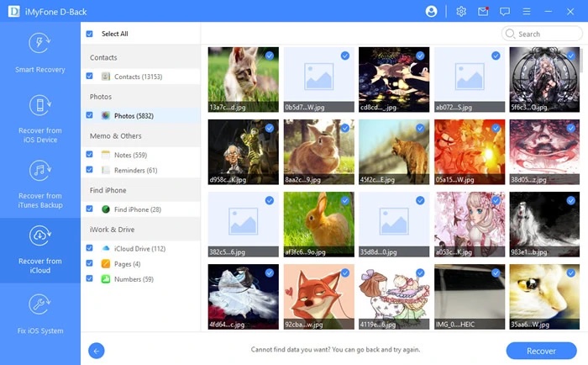The image size is (588, 365).
Task: Open the hamburger menu
Action: point(527,12)
